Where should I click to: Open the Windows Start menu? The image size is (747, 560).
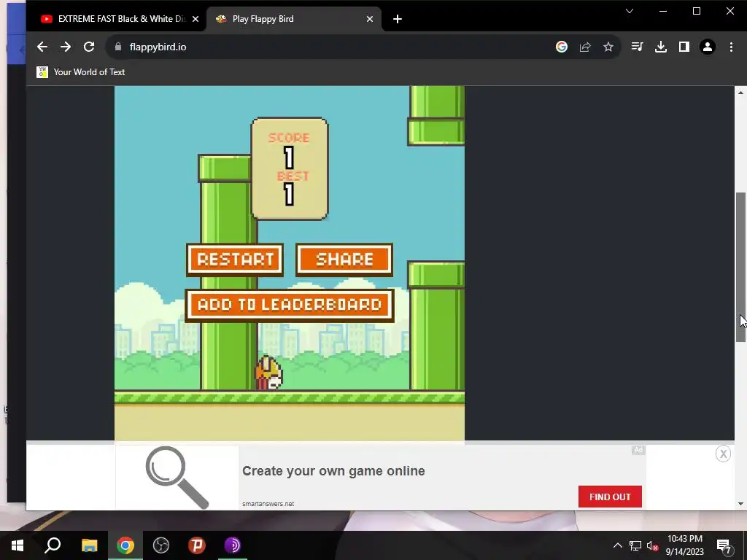coord(18,545)
